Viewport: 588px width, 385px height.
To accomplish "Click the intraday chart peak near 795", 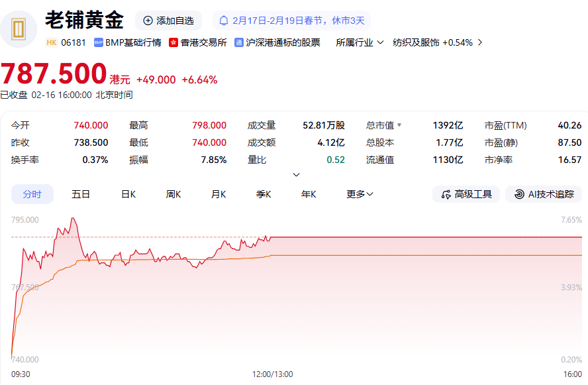I will (73, 218).
